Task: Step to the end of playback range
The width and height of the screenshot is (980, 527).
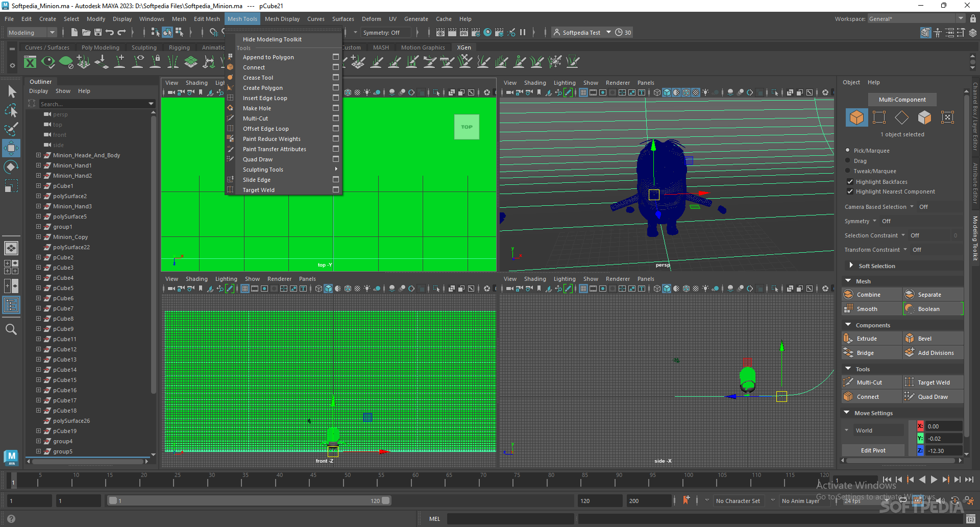Action: click(x=969, y=480)
